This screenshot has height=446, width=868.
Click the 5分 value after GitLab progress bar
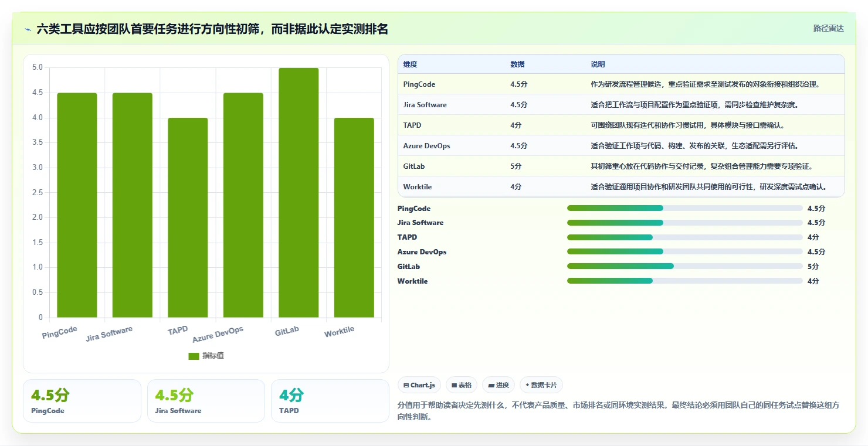[813, 267]
